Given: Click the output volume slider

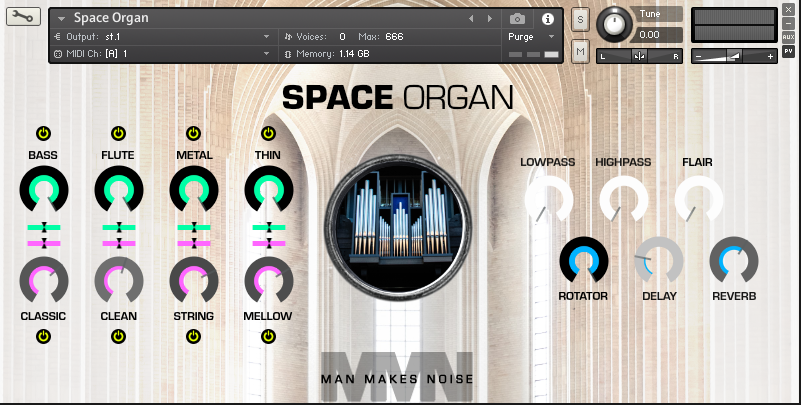Looking at the screenshot, I should (x=734, y=56).
